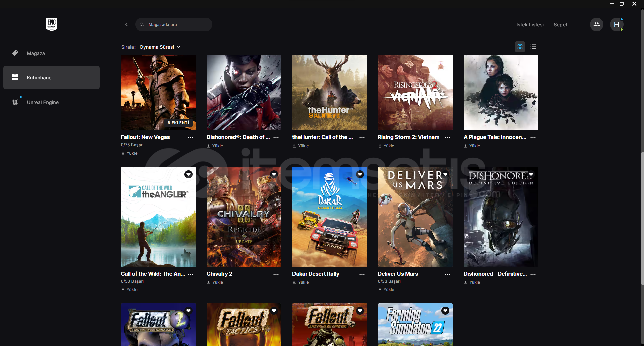Switch to list view
Image resolution: width=644 pixels, height=346 pixels.
point(533,47)
